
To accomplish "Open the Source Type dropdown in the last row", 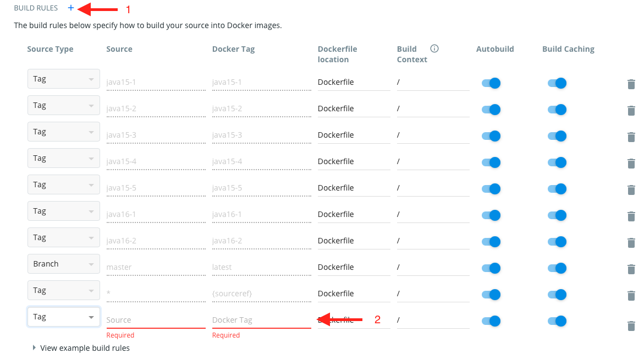I will (x=63, y=317).
